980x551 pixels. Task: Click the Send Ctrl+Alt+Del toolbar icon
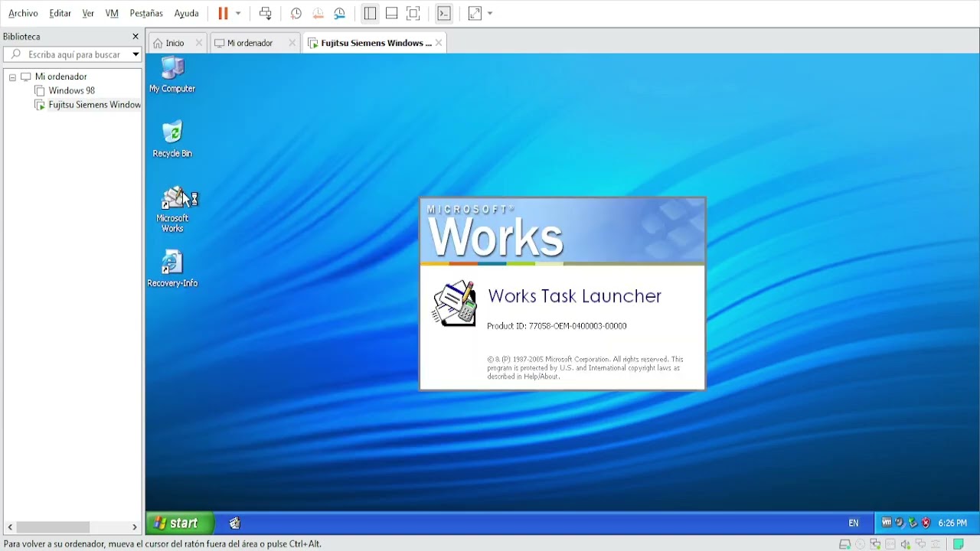click(266, 13)
